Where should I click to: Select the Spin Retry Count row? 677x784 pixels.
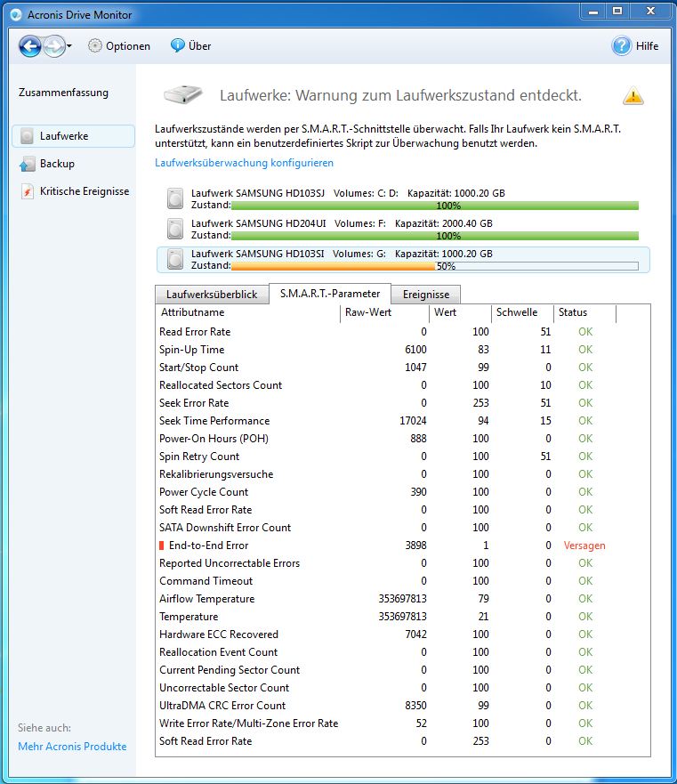[403, 457]
